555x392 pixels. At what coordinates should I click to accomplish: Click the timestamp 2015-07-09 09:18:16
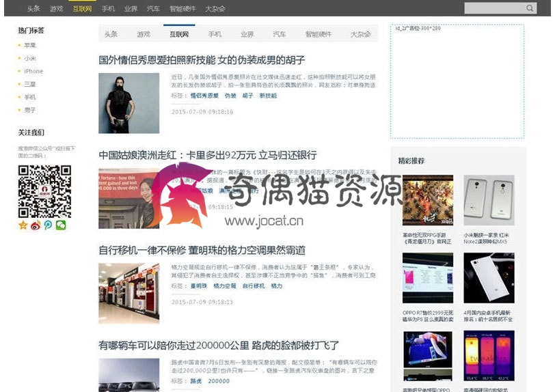202,112
